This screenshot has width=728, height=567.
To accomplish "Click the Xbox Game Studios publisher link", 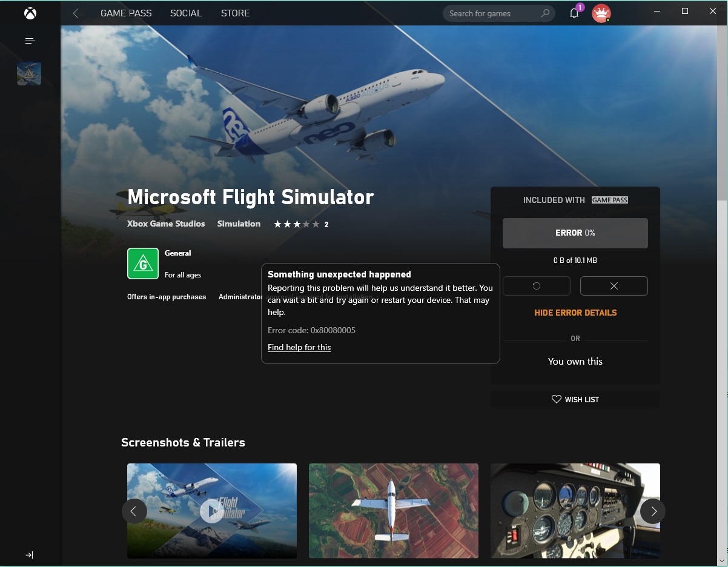I will [166, 224].
